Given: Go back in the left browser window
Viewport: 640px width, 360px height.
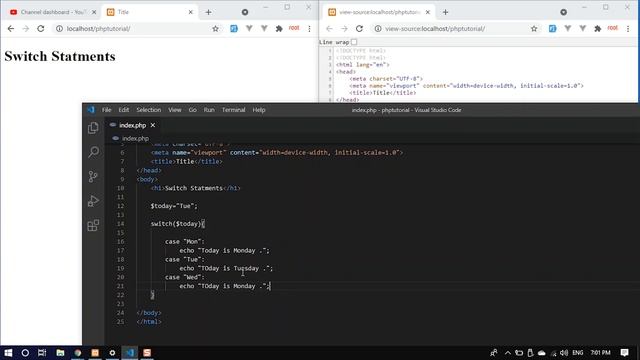Looking at the screenshot, I should pyautogui.click(x=11, y=29).
